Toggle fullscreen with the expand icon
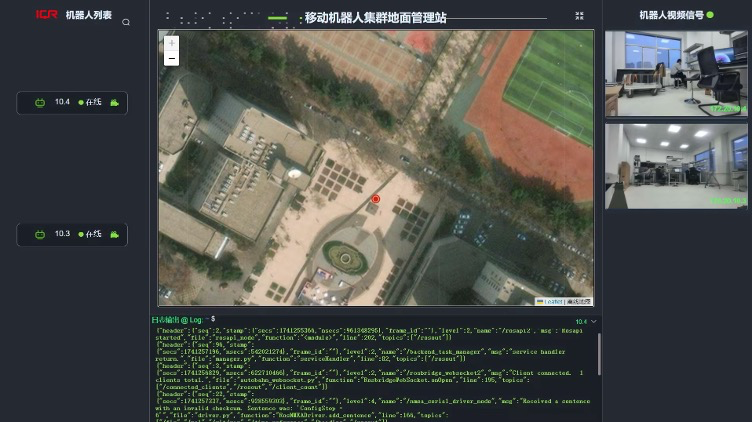752x422 pixels. tap(580, 16)
